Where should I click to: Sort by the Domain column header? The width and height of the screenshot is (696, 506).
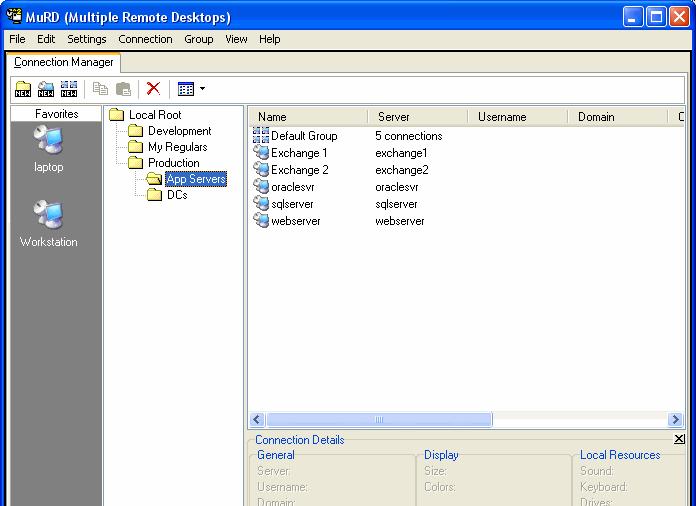[617, 117]
